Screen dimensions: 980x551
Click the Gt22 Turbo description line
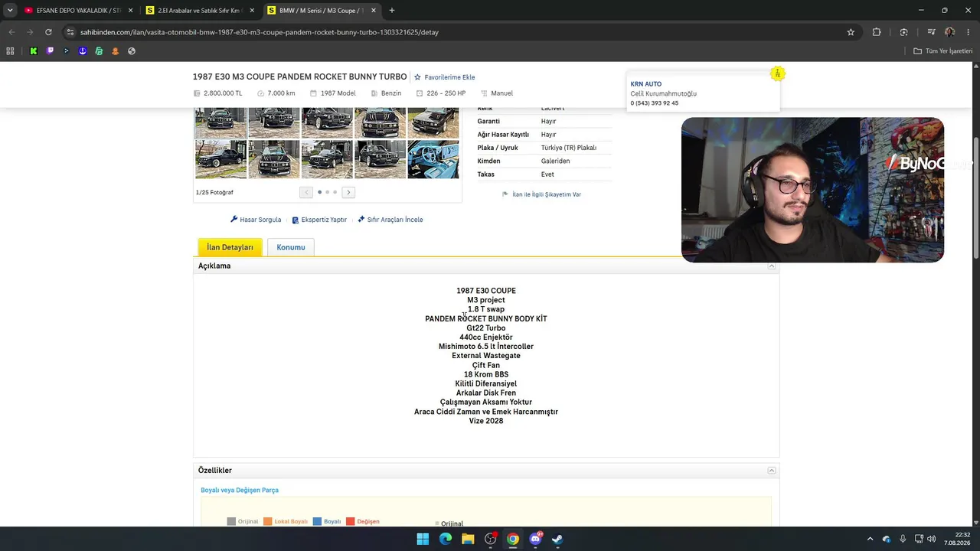point(486,328)
